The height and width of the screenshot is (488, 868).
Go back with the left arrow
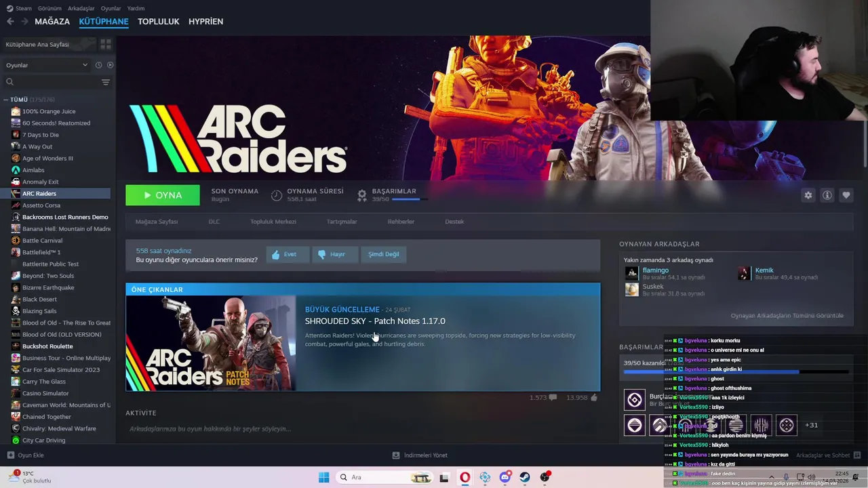[x=10, y=22]
